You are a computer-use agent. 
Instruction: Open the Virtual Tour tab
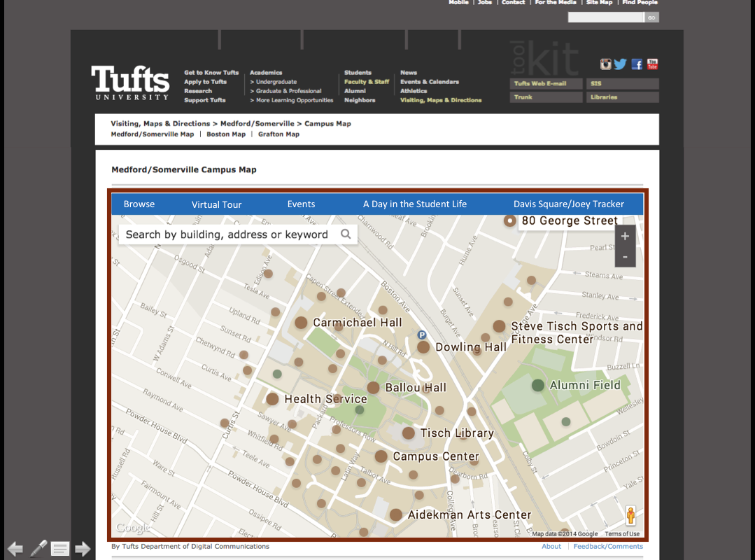tap(216, 204)
